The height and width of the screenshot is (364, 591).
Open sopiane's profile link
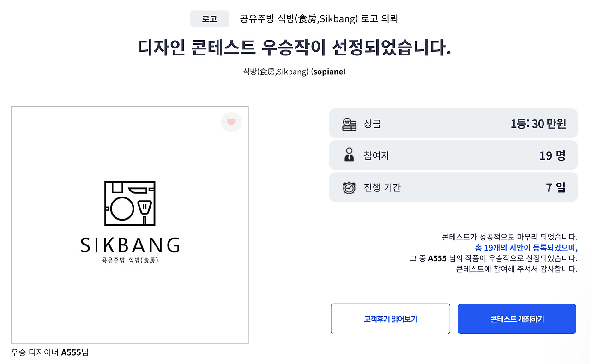(x=328, y=72)
